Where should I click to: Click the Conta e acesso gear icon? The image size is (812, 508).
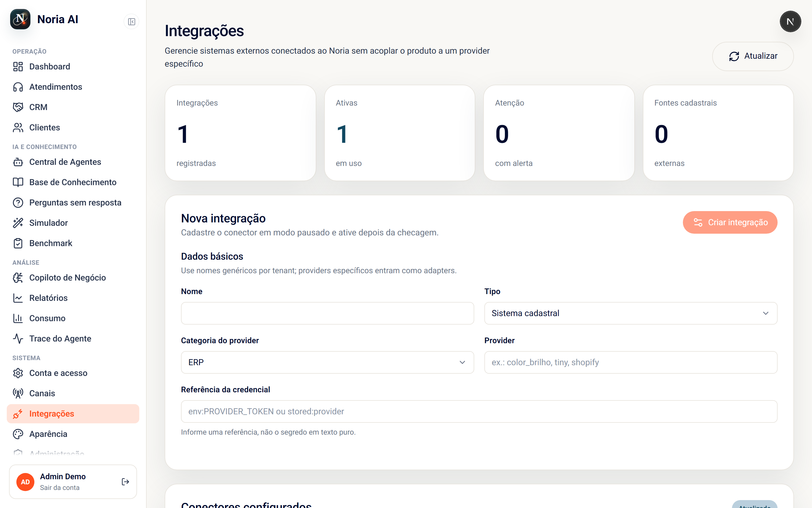(x=18, y=373)
